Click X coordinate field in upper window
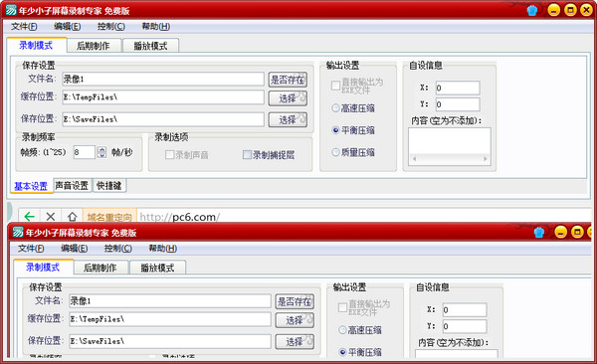 tap(458, 88)
